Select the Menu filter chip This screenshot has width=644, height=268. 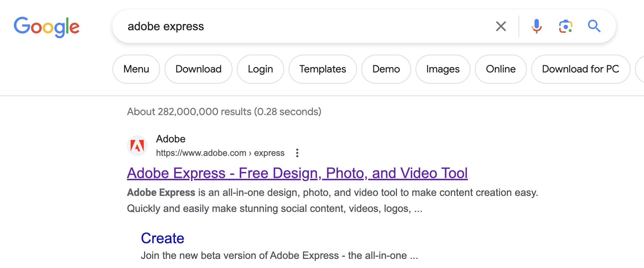coord(136,69)
